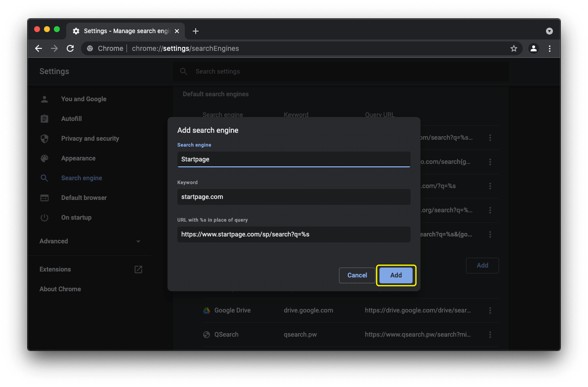The width and height of the screenshot is (588, 387).
Task: Click the person icon beside You and Google
Action: pos(44,99)
